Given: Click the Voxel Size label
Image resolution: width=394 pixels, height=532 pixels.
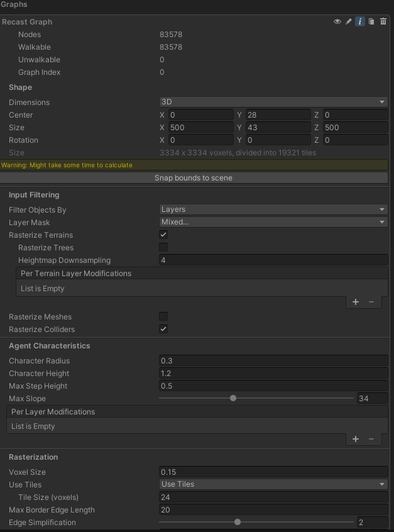Looking at the screenshot, I should click(27, 472).
